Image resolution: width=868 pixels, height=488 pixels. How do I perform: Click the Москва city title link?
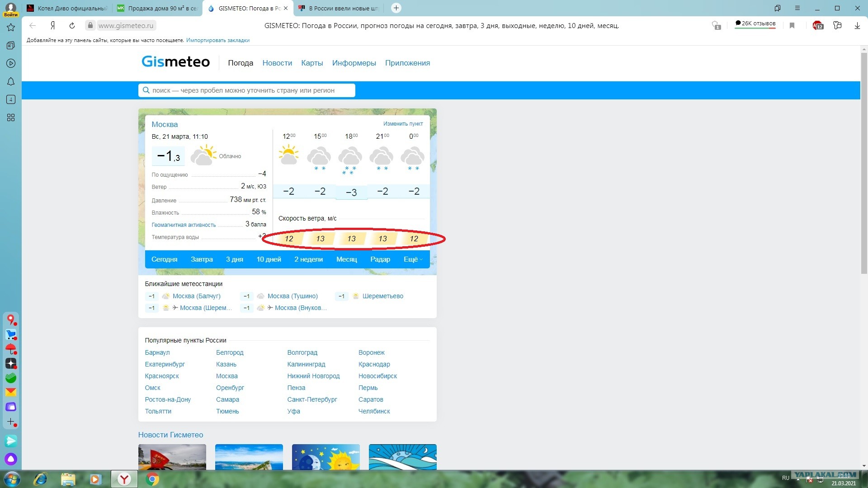coord(165,125)
